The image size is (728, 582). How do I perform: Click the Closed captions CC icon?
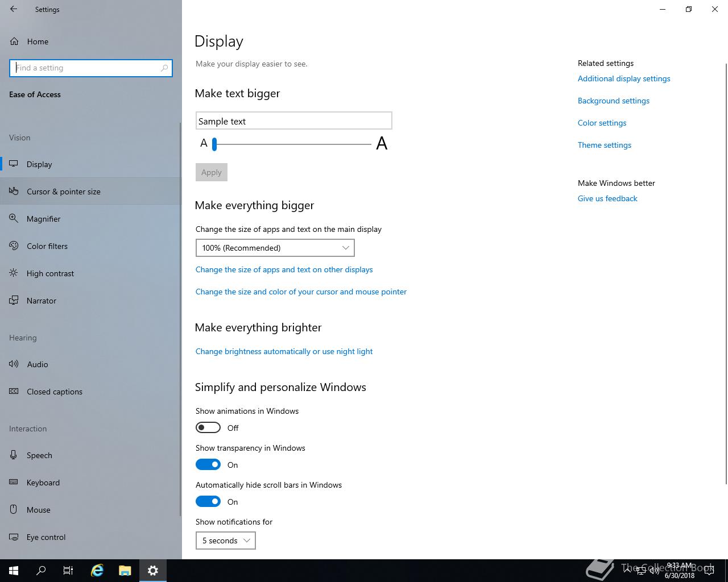[14, 392]
